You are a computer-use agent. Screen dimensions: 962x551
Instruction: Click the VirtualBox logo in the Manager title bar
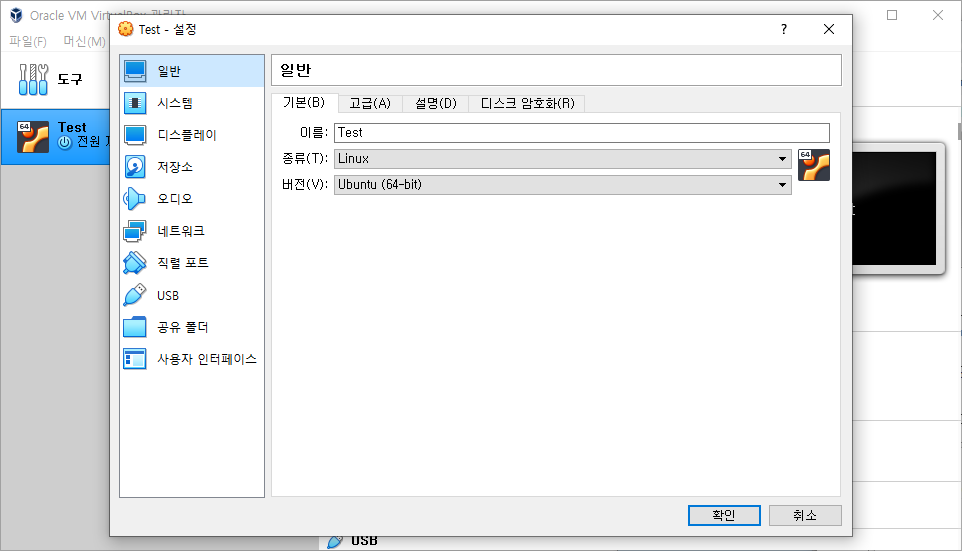[x=16, y=15]
